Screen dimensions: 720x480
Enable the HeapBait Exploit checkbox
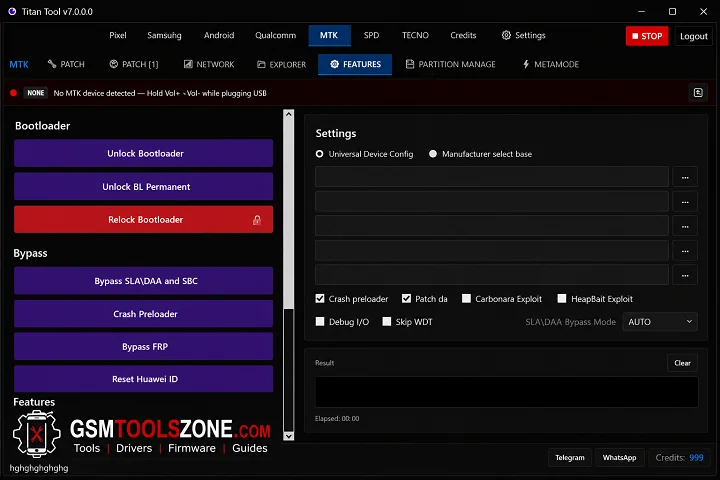[562, 299]
